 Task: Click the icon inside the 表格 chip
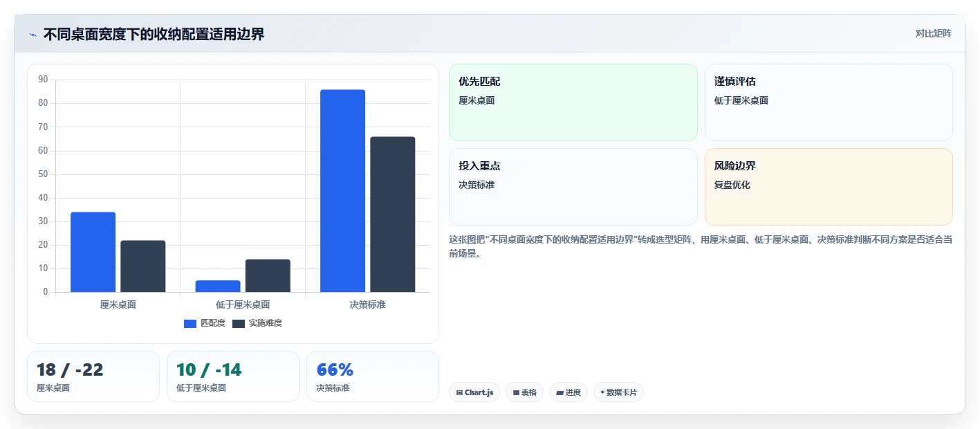[x=516, y=392]
